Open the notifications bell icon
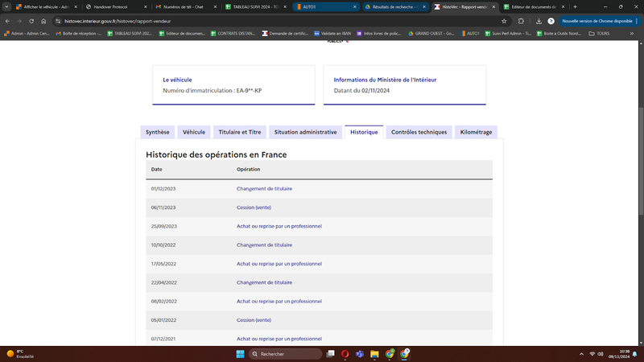Image resolution: width=644 pixels, height=362 pixels. click(x=635, y=354)
